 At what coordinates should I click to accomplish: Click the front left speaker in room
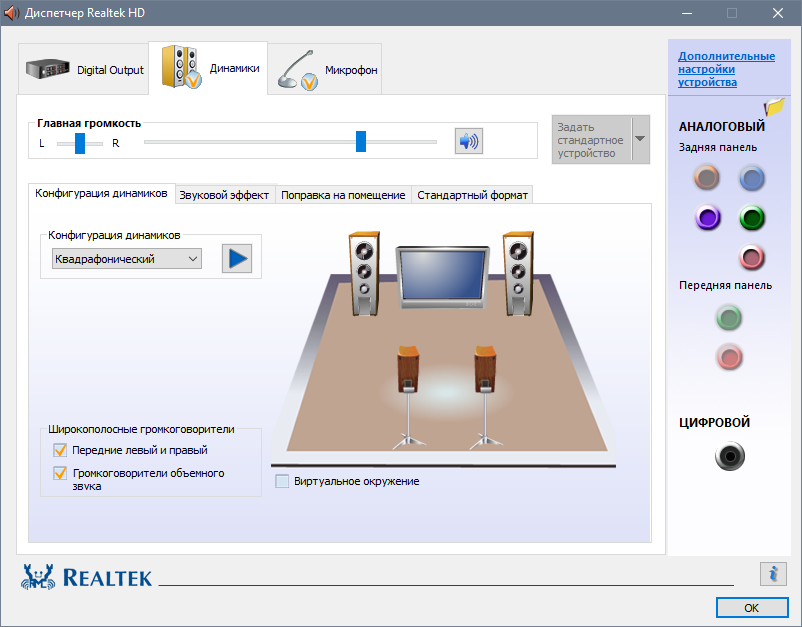click(x=364, y=273)
